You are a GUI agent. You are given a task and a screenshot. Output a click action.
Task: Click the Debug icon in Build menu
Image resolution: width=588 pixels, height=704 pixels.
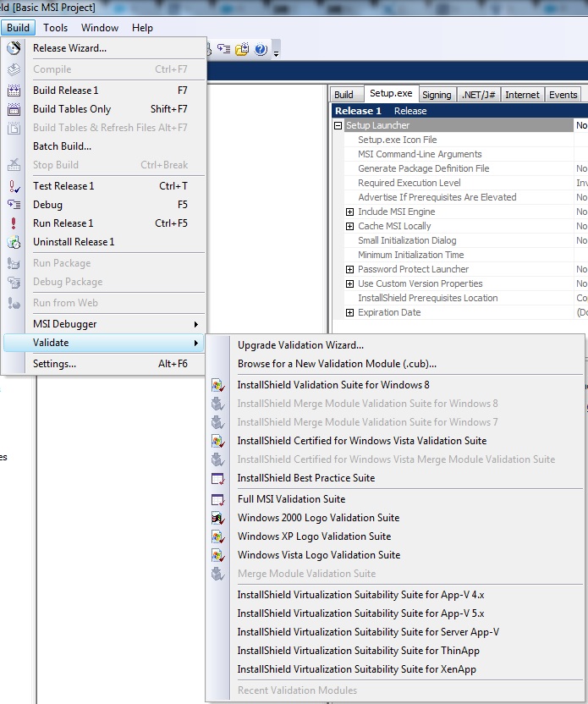(x=14, y=205)
